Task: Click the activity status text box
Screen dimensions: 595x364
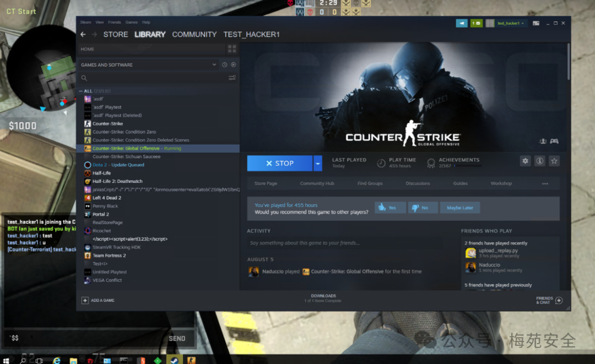Action: click(x=344, y=243)
